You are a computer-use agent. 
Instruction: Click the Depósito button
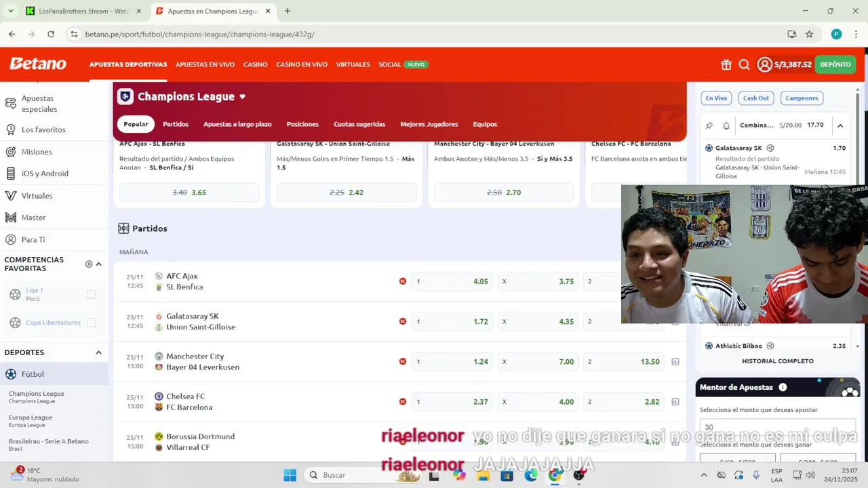835,64
